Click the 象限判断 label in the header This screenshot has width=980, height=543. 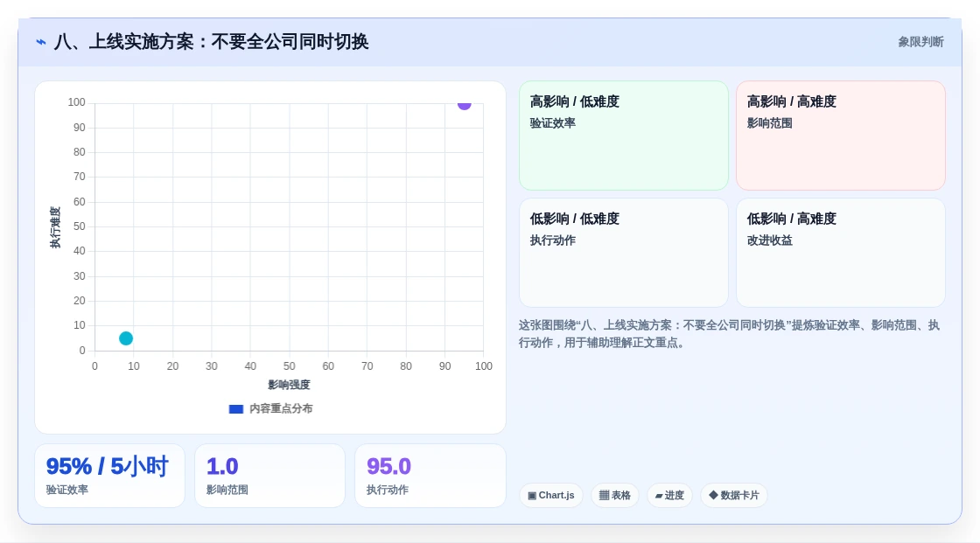[920, 42]
